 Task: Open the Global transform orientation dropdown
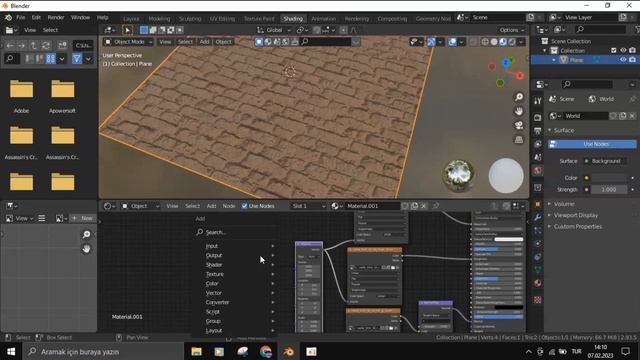coord(274,30)
